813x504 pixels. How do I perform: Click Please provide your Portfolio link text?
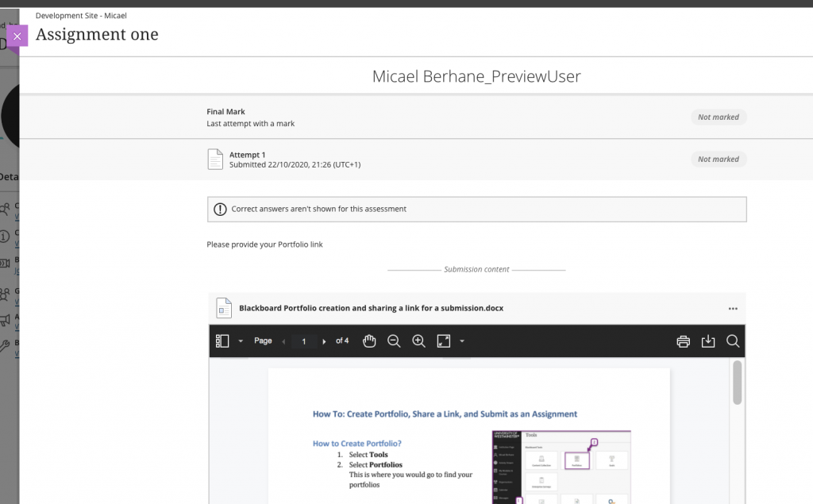click(x=264, y=244)
